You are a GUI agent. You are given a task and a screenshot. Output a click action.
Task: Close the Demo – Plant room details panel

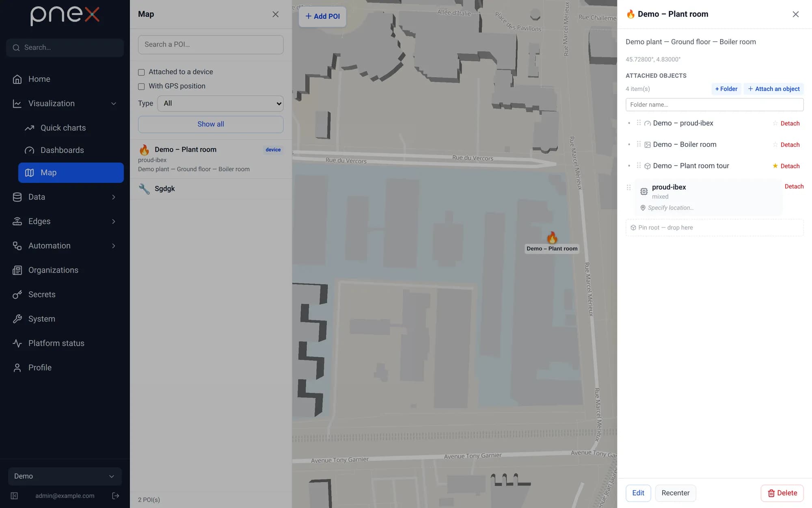[795, 14]
